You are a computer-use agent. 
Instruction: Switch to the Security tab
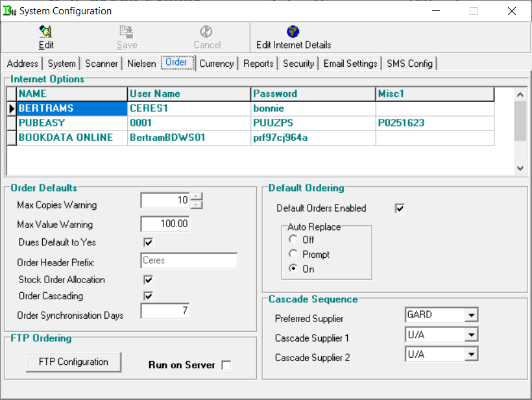[298, 64]
